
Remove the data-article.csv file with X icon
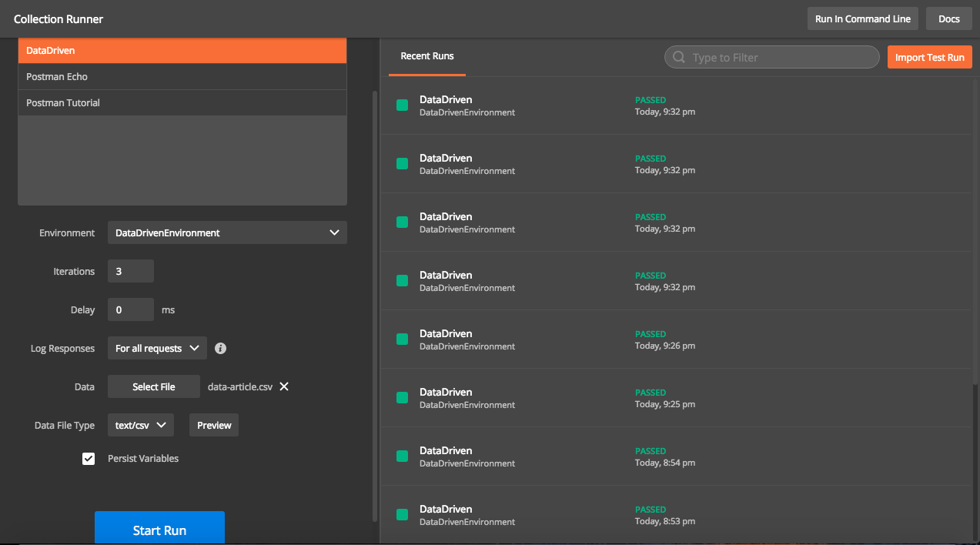pos(284,386)
